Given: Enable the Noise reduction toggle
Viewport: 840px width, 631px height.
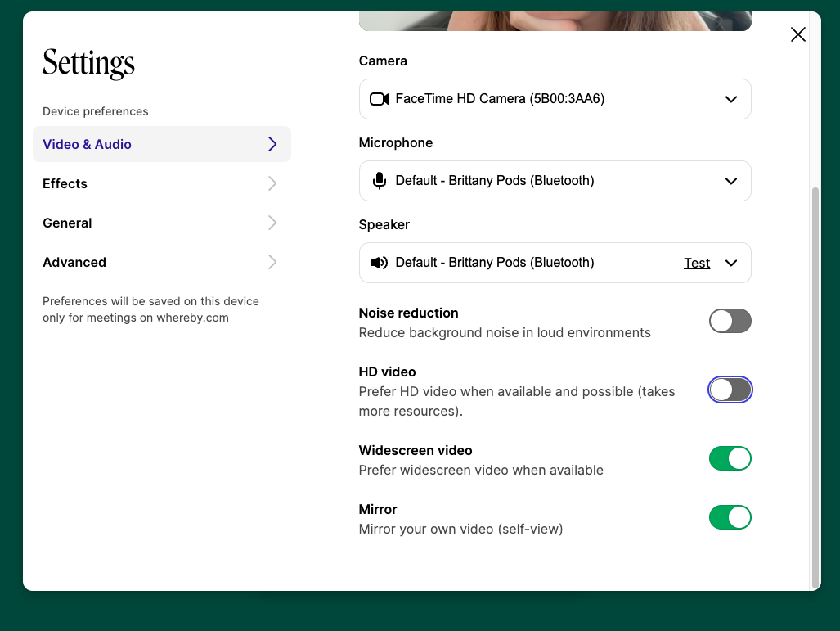Looking at the screenshot, I should (x=730, y=321).
